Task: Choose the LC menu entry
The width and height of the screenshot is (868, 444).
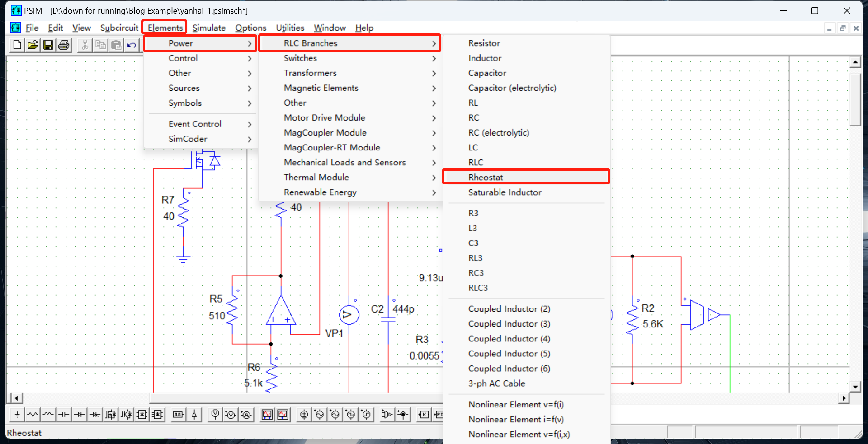Action: (x=526, y=148)
